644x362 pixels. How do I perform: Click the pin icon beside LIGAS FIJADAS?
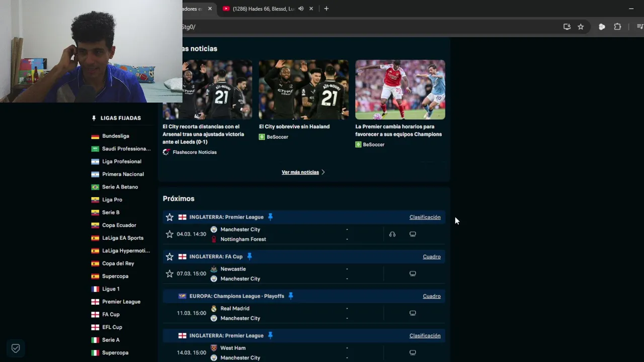tap(94, 118)
